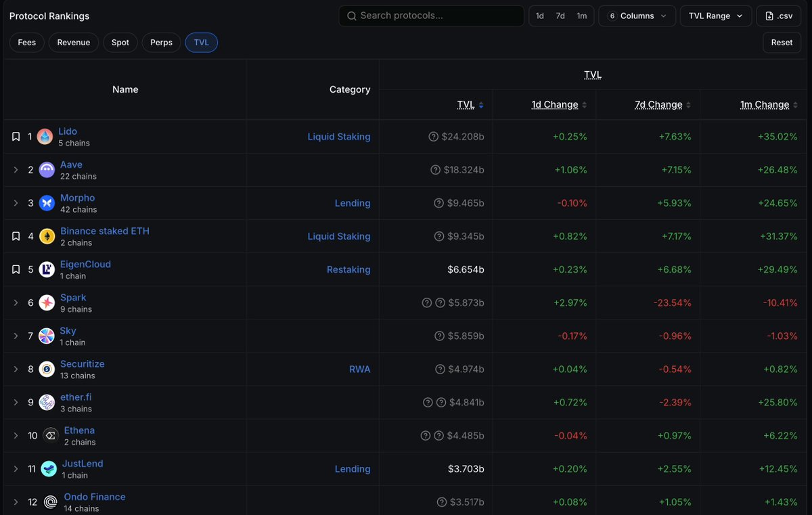Click the Sky protocol logo icon
Screen dimensions: 812x515
[47, 336]
